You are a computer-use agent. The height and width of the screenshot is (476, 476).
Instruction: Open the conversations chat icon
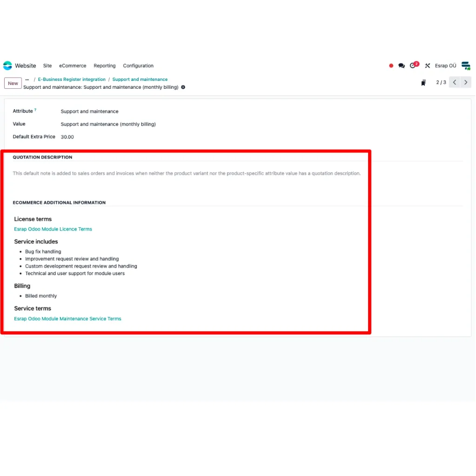[401, 66]
